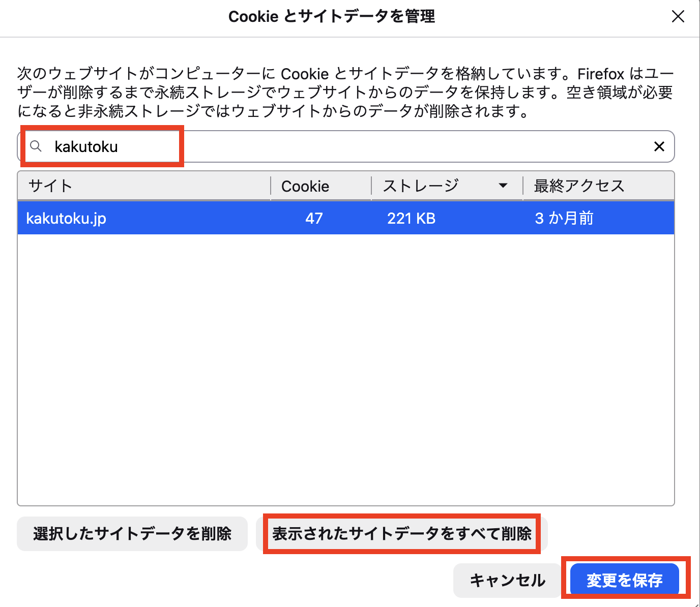
Task: Click the サイト column header to sort sites
Action: (x=49, y=186)
